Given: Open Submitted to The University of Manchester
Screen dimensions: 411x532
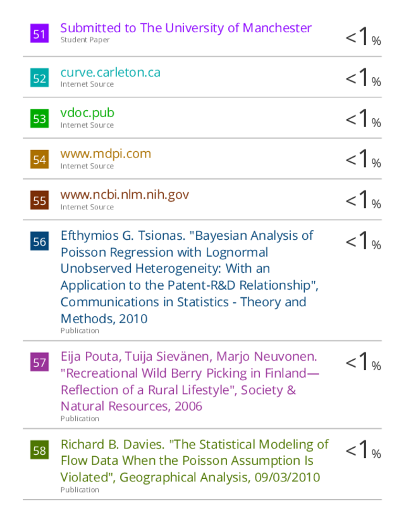Looking at the screenshot, I should pyautogui.click(x=186, y=28).
